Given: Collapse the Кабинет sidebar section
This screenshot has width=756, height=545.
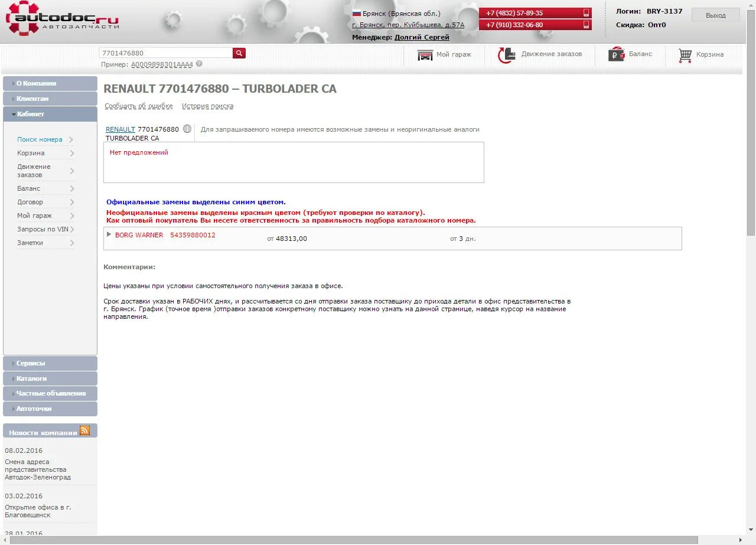Looking at the screenshot, I should point(50,114).
